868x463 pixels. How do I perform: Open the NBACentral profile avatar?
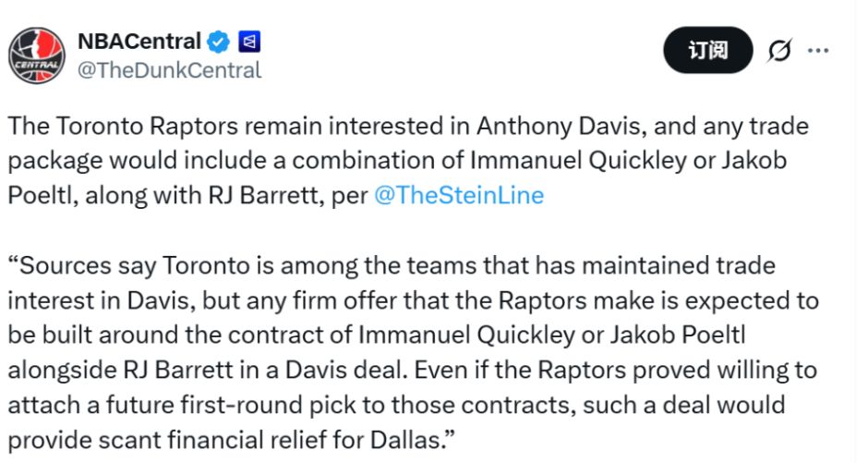pos(36,55)
